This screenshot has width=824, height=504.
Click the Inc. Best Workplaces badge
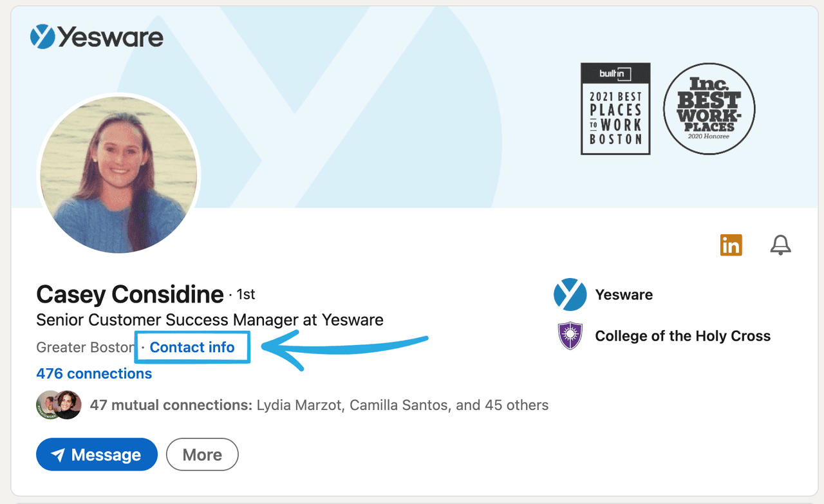(x=709, y=108)
